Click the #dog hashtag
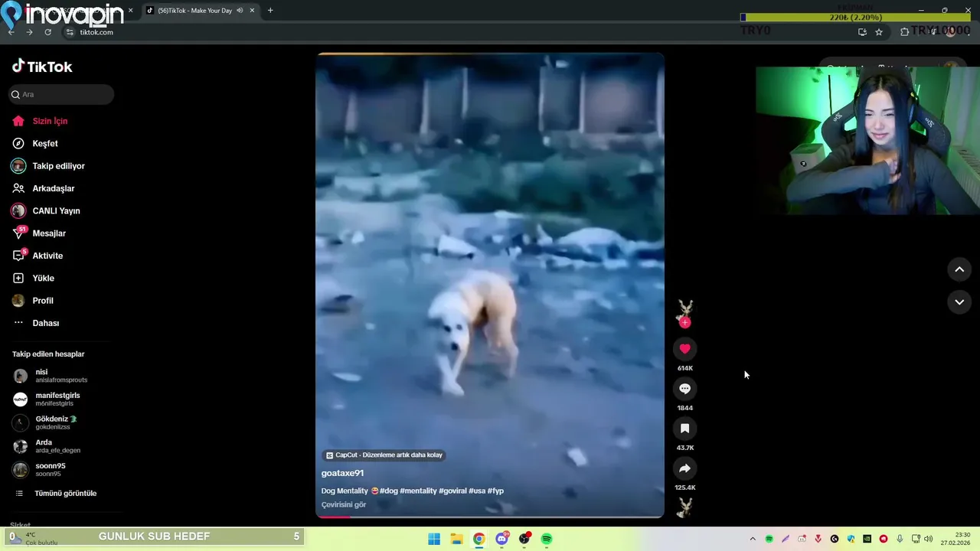The width and height of the screenshot is (980, 551). point(389,491)
